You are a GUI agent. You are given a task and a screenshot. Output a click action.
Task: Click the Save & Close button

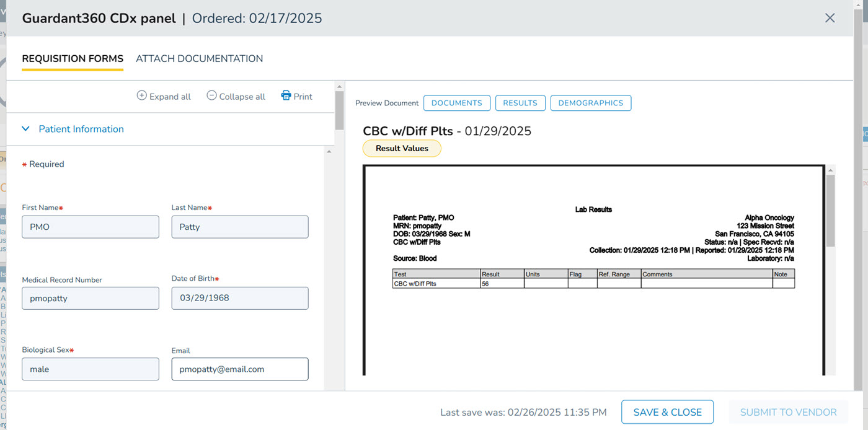(x=667, y=412)
